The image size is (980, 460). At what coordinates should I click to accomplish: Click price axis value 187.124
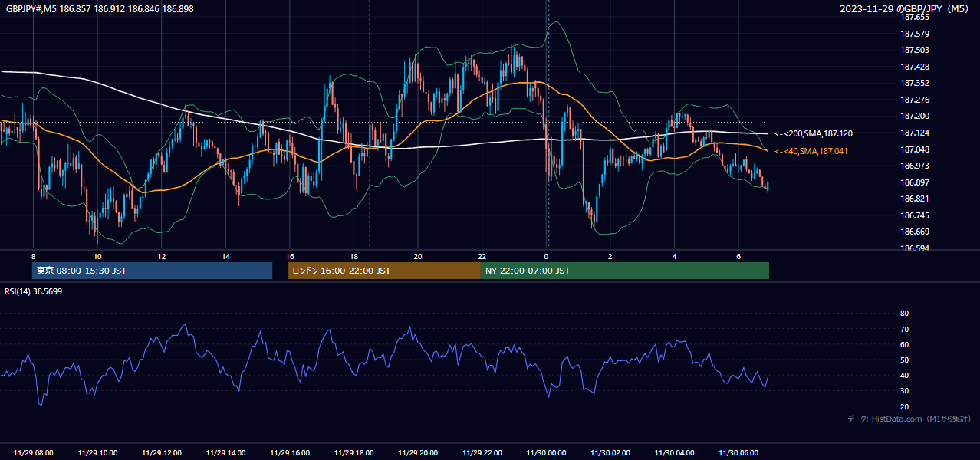click(916, 133)
